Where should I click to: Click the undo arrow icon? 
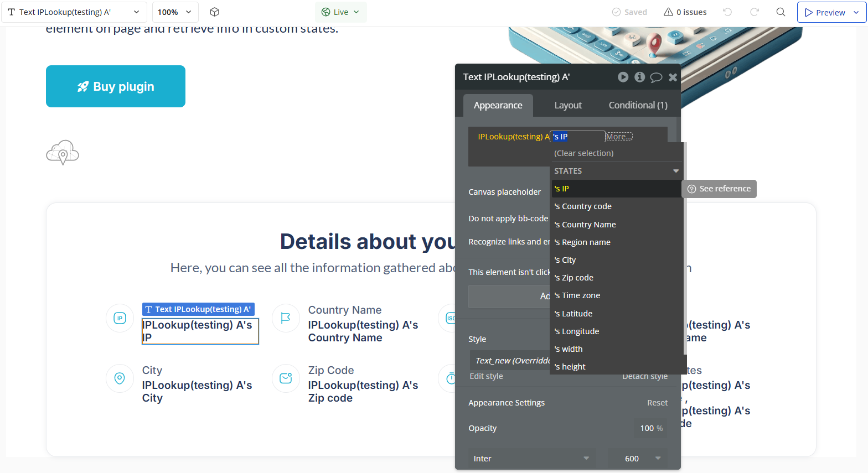(x=727, y=12)
